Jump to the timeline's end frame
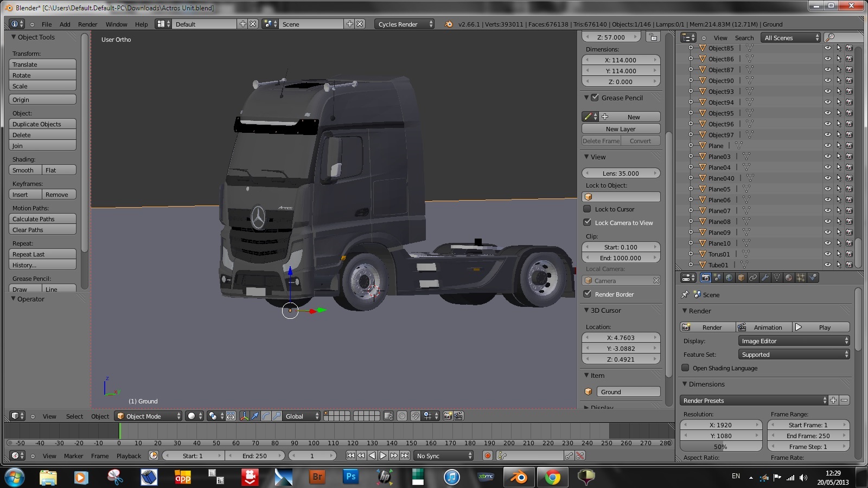Screen dimensions: 868x488 coord(405,455)
